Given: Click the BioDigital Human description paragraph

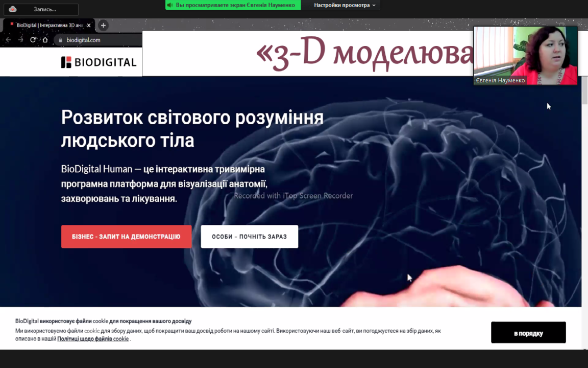Looking at the screenshot, I should 164,183.
